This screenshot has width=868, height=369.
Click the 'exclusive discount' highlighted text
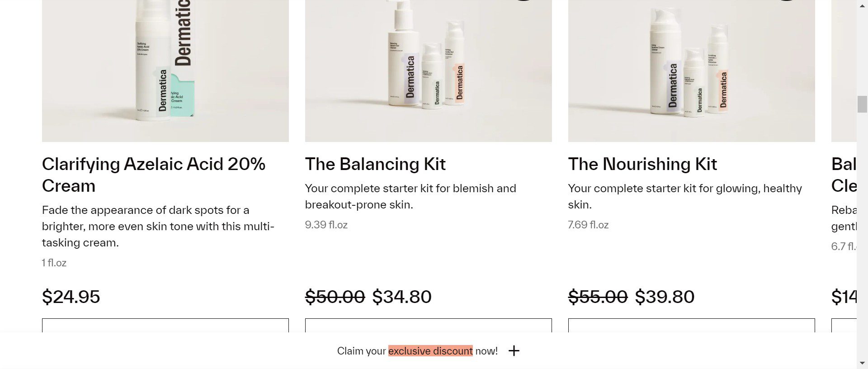(430, 351)
